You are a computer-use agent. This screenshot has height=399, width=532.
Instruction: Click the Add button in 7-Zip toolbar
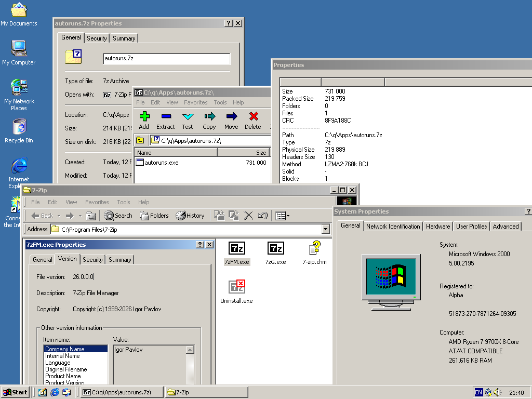click(144, 121)
